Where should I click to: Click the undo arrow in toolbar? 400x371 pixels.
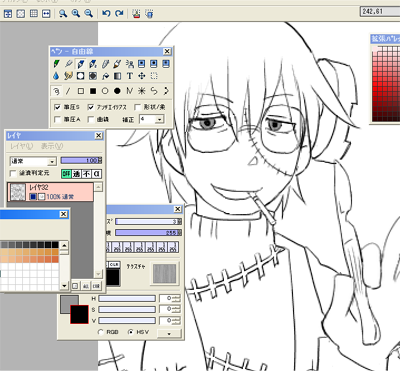tap(106, 13)
